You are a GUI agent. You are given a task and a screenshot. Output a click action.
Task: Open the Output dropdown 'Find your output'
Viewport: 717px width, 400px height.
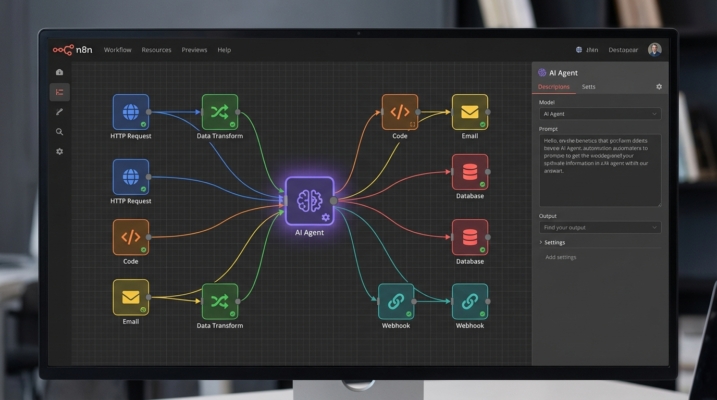(x=599, y=227)
